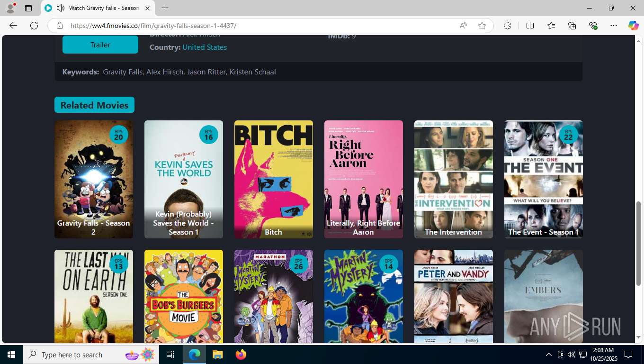Open the notification center icon
The image size is (644, 364).
[x=628, y=355]
